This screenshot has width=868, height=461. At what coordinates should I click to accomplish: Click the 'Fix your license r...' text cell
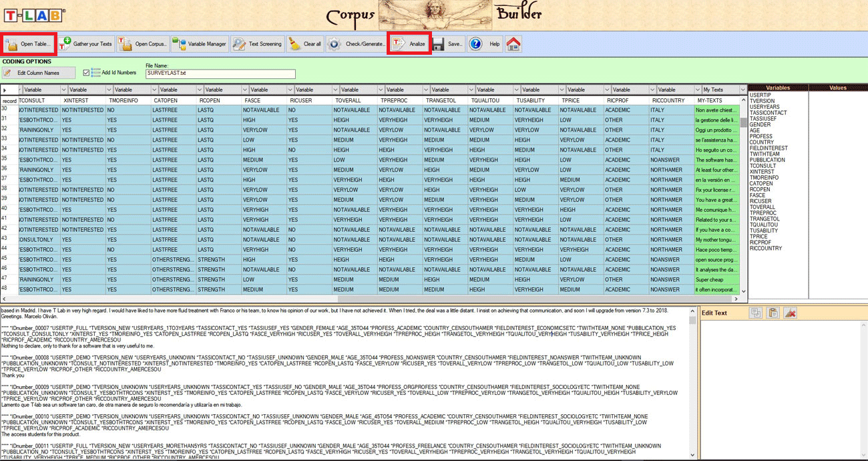[716, 190]
